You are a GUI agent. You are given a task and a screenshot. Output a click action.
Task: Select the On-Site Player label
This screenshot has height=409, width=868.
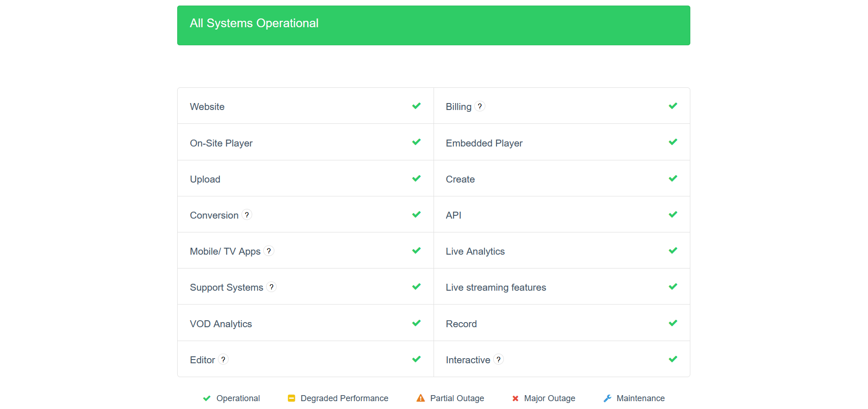tap(221, 143)
